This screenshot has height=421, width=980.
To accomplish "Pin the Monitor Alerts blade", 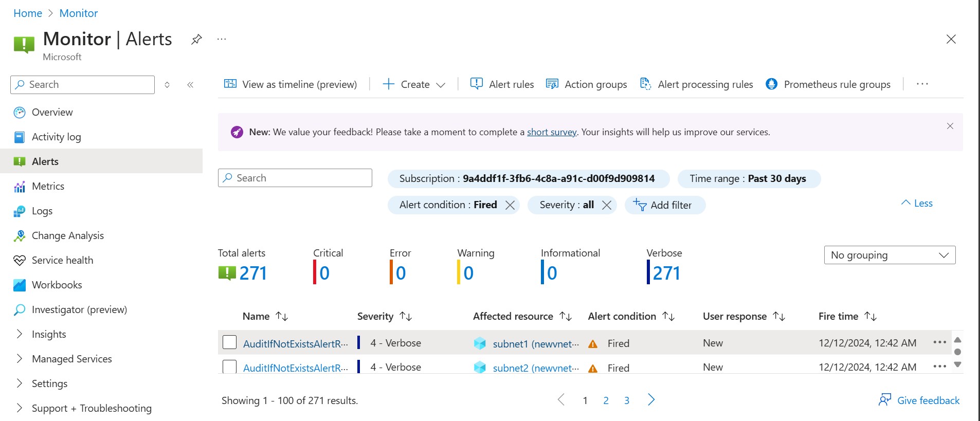I will click(x=196, y=40).
